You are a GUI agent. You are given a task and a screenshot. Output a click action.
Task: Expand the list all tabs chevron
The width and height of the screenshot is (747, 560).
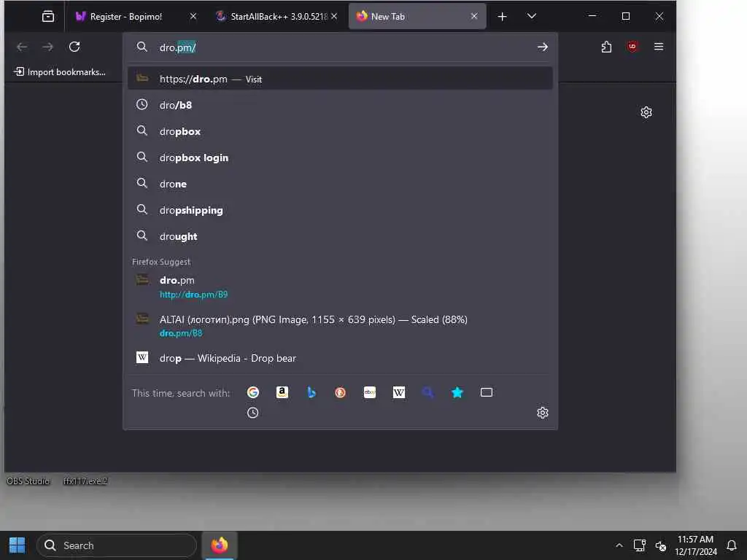click(532, 16)
